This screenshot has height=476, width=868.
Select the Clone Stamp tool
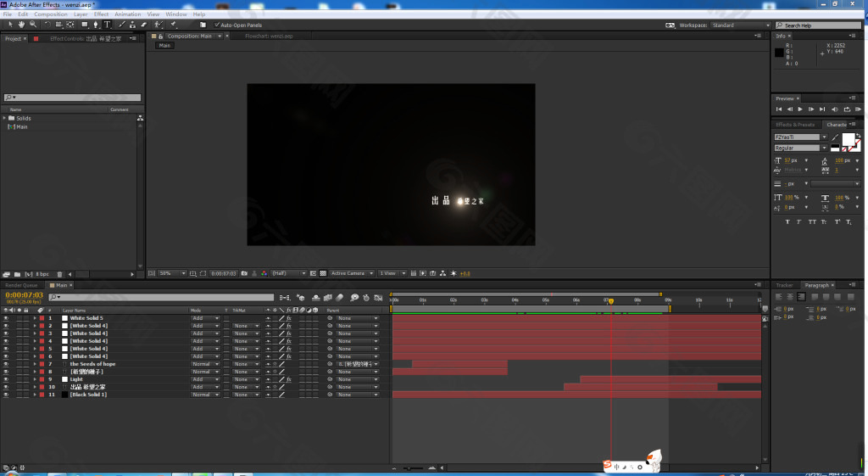tap(132, 25)
